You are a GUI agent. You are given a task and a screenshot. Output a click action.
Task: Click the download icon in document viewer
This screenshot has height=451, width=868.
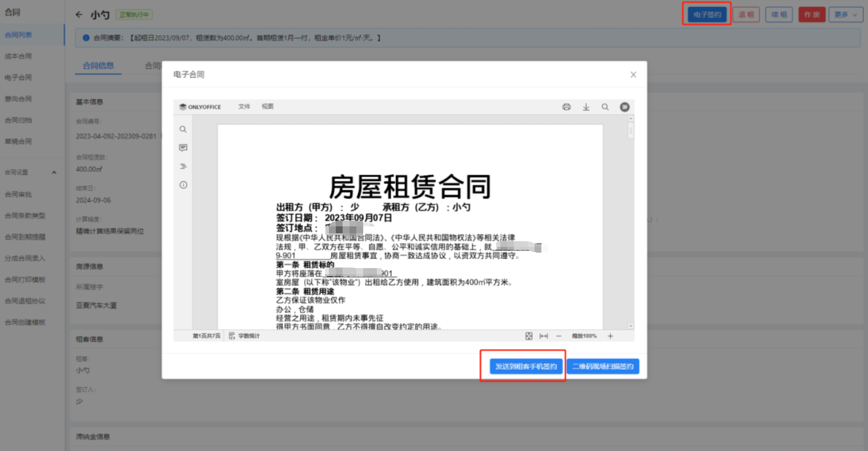(x=586, y=107)
